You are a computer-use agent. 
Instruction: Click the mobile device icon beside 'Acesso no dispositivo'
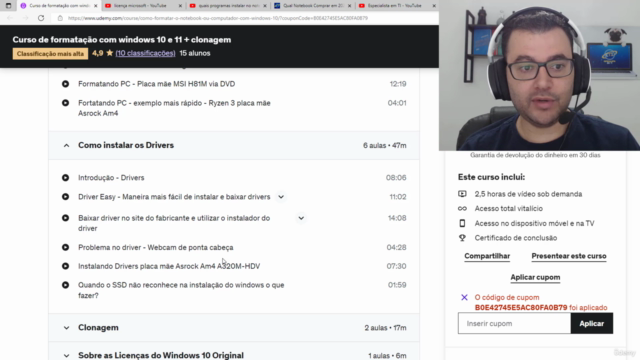(462, 223)
